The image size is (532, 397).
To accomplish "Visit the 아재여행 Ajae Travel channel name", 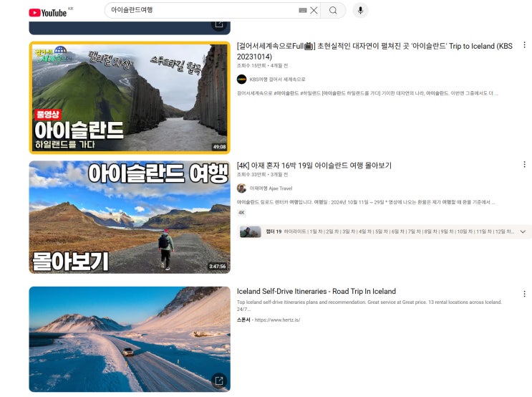I will pos(271,188).
